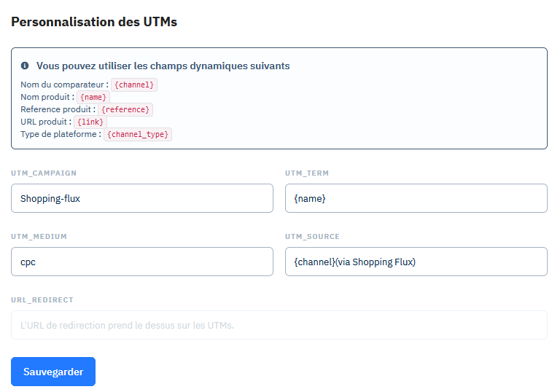
Task: Click the UTM_TERM field containing {name}
Action: (416, 198)
